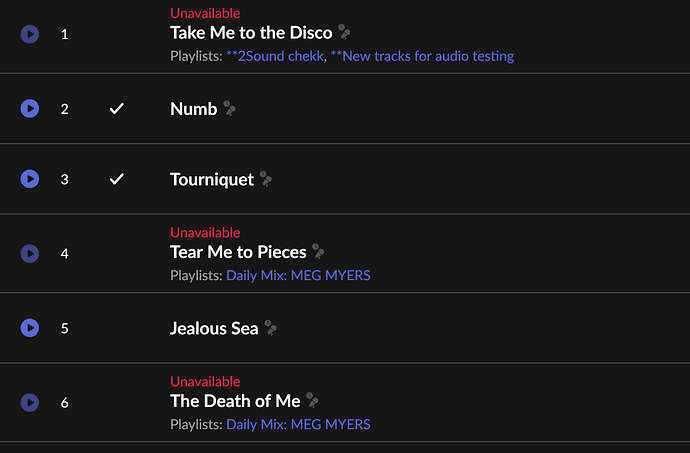Click microphone icon next to Jealous Sea
The width and height of the screenshot is (690, 453).
270,328
